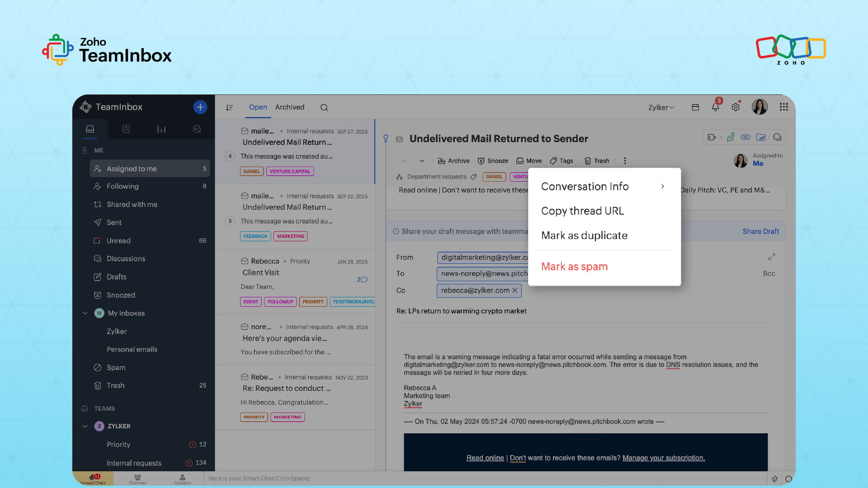The width and height of the screenshot is (868, 488).
Task: Select Mark as spam menu option
Action: (574, 267)
